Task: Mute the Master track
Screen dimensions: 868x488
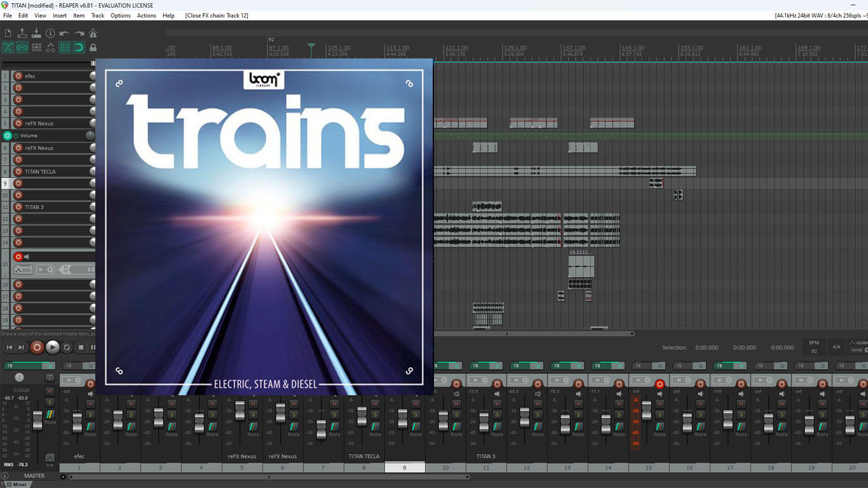Action: 50,392
